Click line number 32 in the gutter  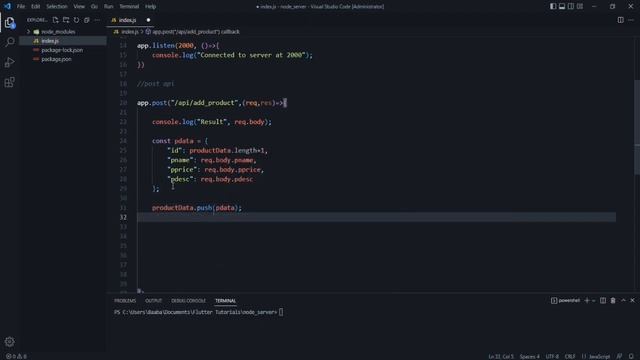123,217
